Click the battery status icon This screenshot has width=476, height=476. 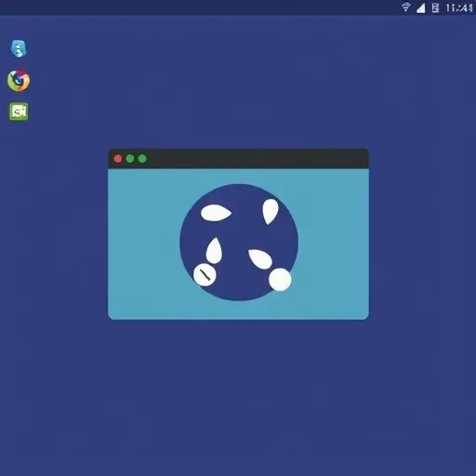(435, 7)
